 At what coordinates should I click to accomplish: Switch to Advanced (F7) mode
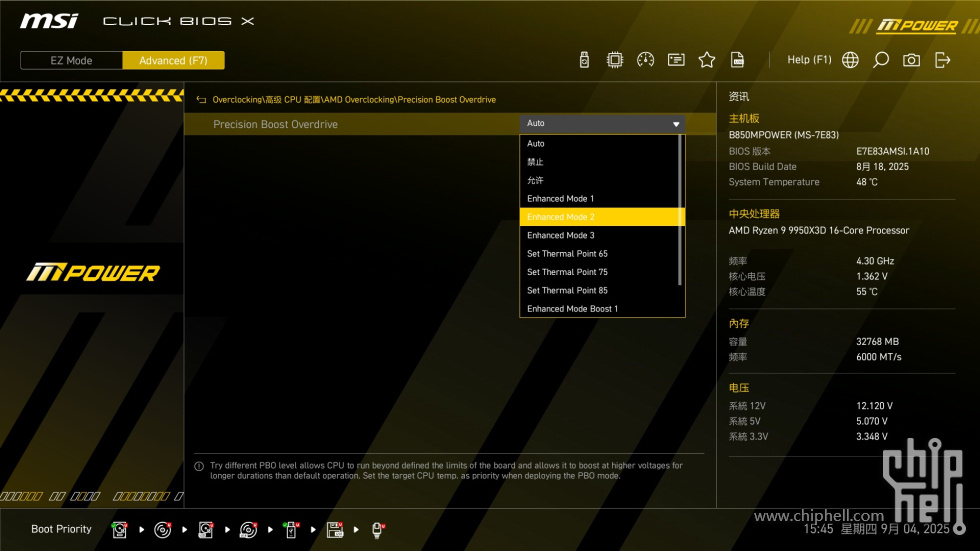coord(173,61)
